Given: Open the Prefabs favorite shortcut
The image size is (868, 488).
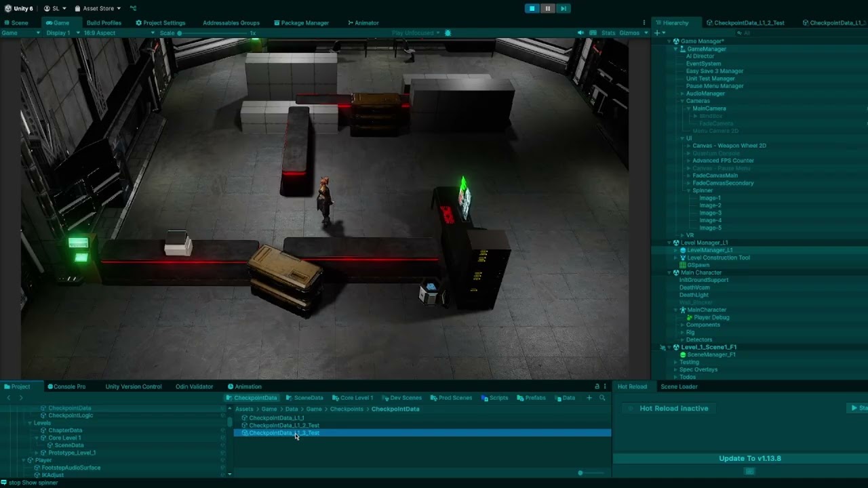Looking at the screenshot, I should coord(531,398).
